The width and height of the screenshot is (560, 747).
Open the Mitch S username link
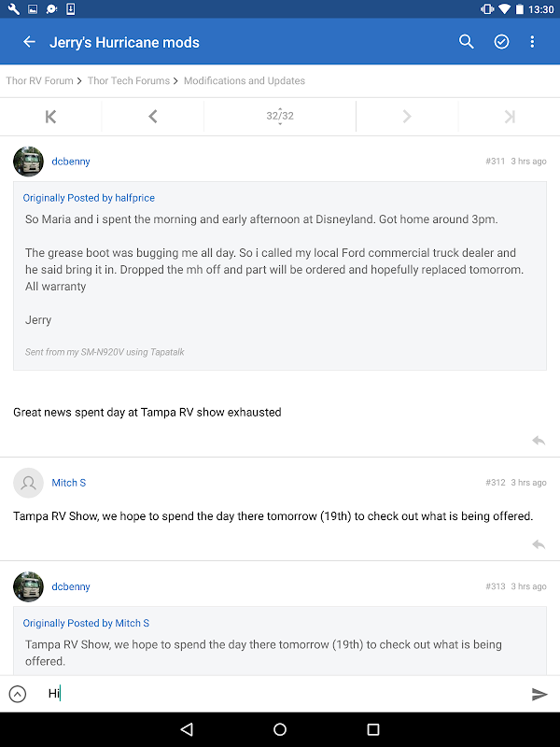click(x=69, y=483)
